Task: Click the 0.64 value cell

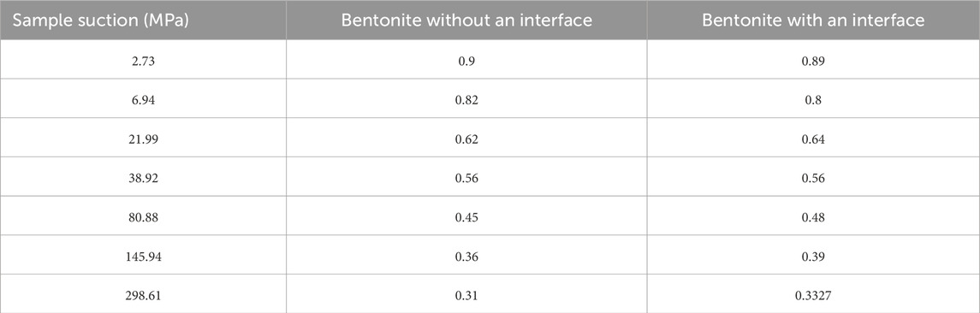Action: pos(813,138)
